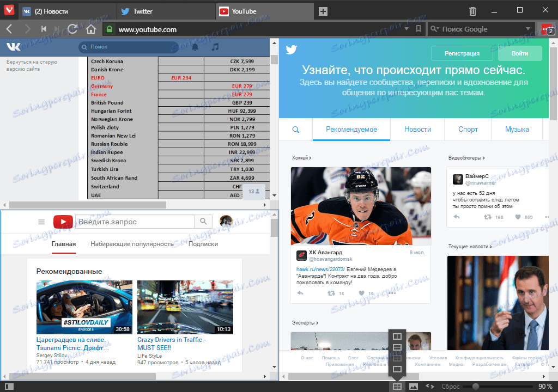Viewport: 558px width, 392px height.
Task: Open the VK music note icon
Action: (215, 47)
